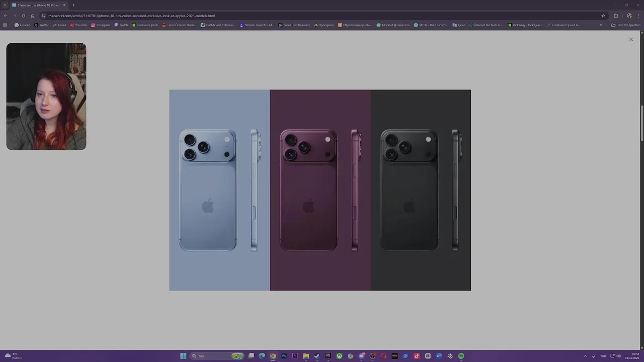The height and width of the screenshot is (362, 644).
Task: Open OBS Studio from the taskbar
Action: click(372, 356)
